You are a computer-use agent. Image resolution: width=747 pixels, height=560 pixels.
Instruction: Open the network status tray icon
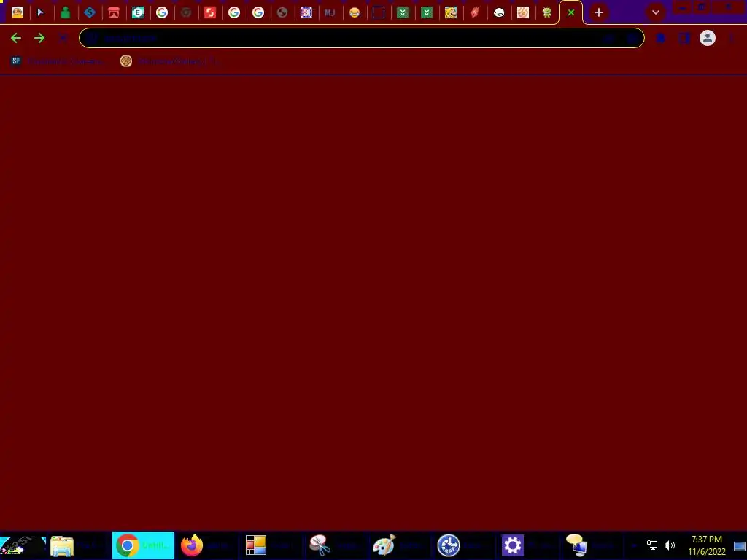click(651, 545)
